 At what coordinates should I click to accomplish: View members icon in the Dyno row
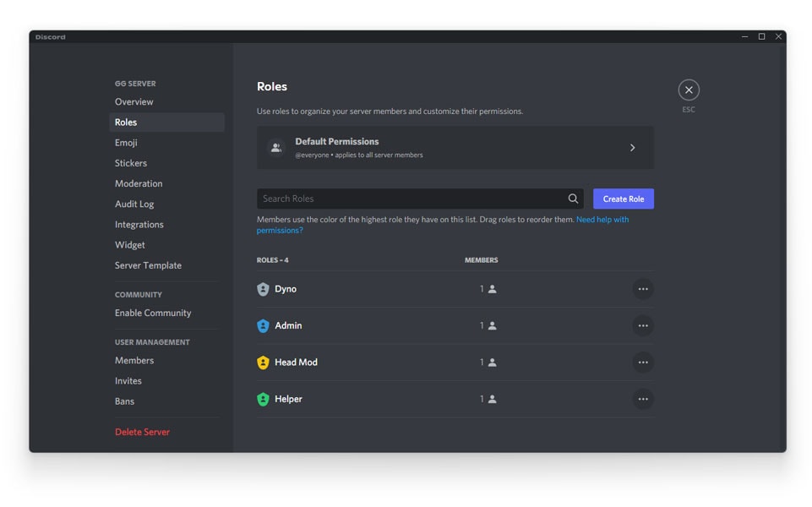pyautogui.click(x=493, y=289)
